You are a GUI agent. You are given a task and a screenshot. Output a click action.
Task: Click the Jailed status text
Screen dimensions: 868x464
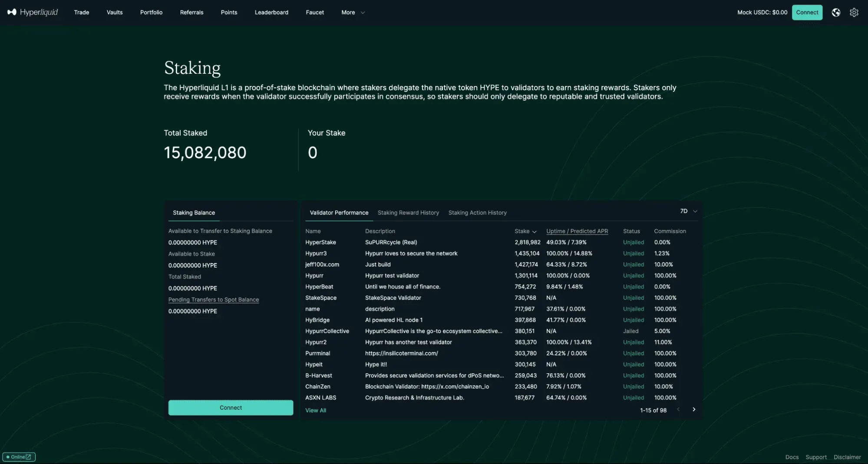[630, 331]
